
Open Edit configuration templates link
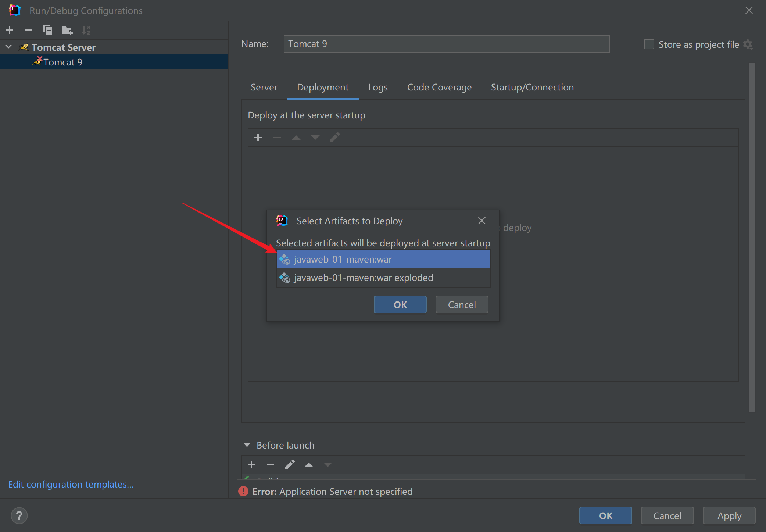point(71,484)
